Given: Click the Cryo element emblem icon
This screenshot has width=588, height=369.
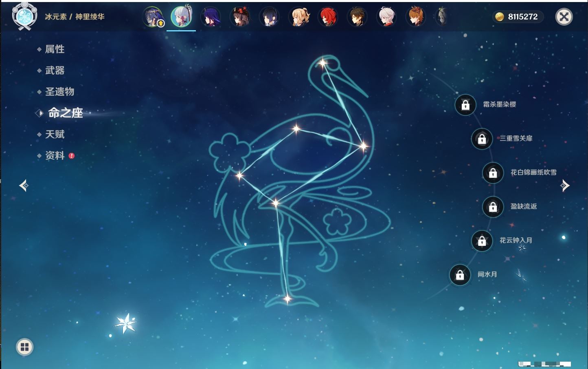Looking at the screenshot, I should (x=24, y=16).
